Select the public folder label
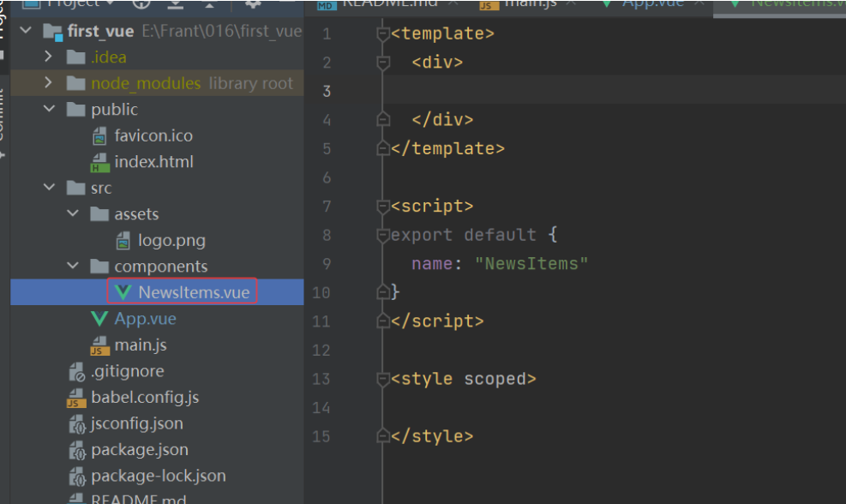846x504 pixels. click(114, 110)
